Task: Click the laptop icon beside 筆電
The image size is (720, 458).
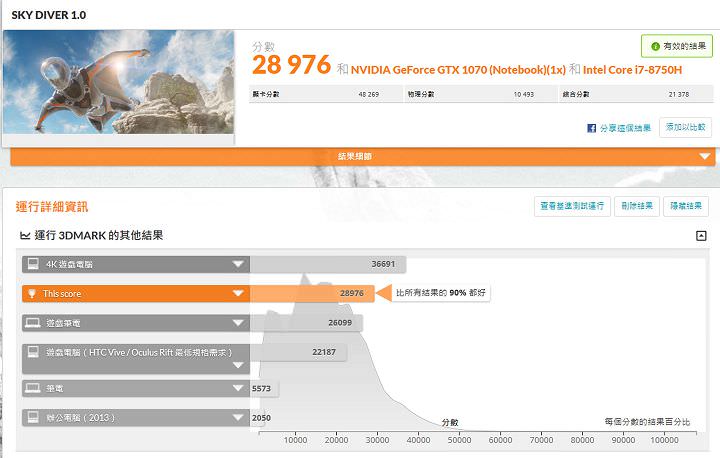Action: point(32,388)
